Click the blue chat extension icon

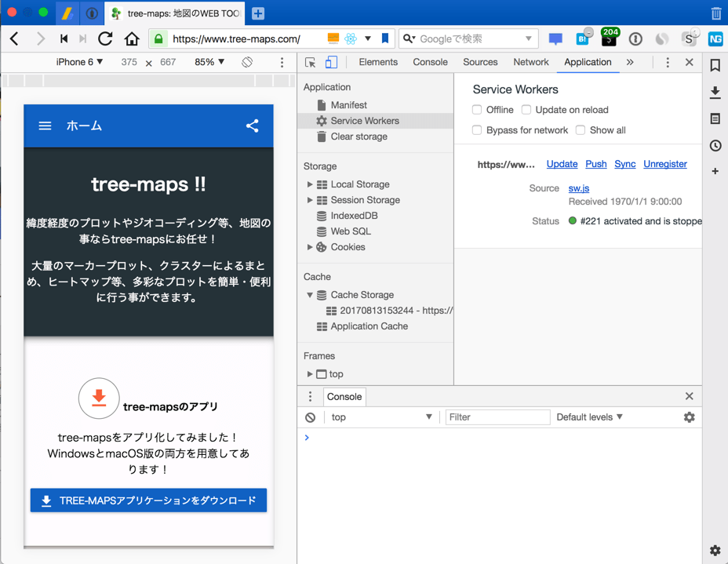coord(555,38)
